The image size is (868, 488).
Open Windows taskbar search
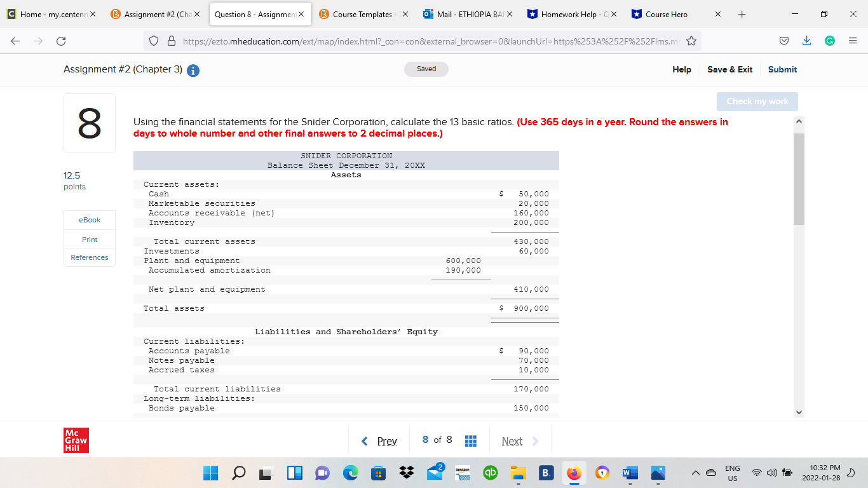240,473
